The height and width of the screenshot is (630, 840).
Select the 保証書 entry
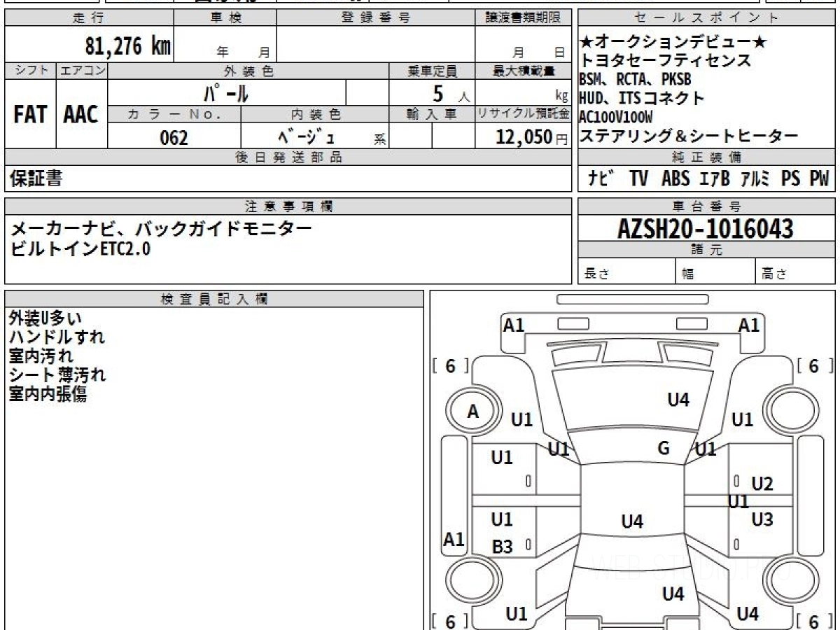tap(36, 178)
